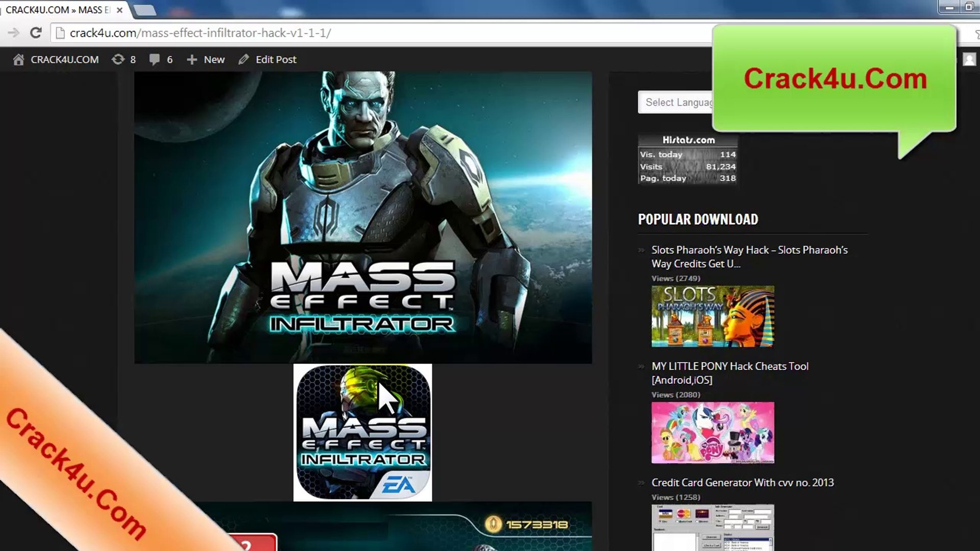Click the home icon next to CRACK4U.COM
Image resolution: width=980 pixels, height=551 pixels.
19,60
